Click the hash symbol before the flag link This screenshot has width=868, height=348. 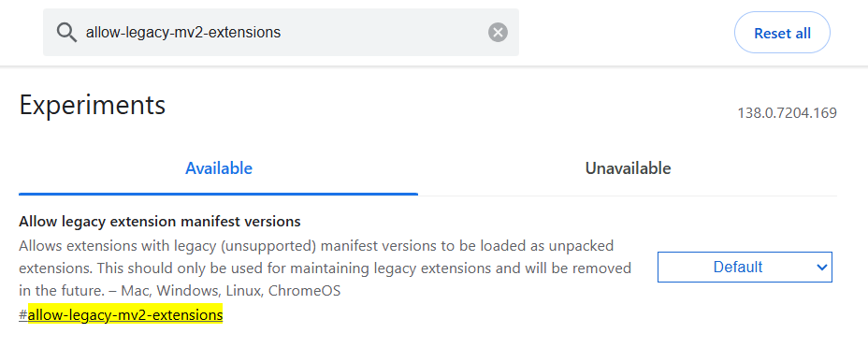coord(23,315)
